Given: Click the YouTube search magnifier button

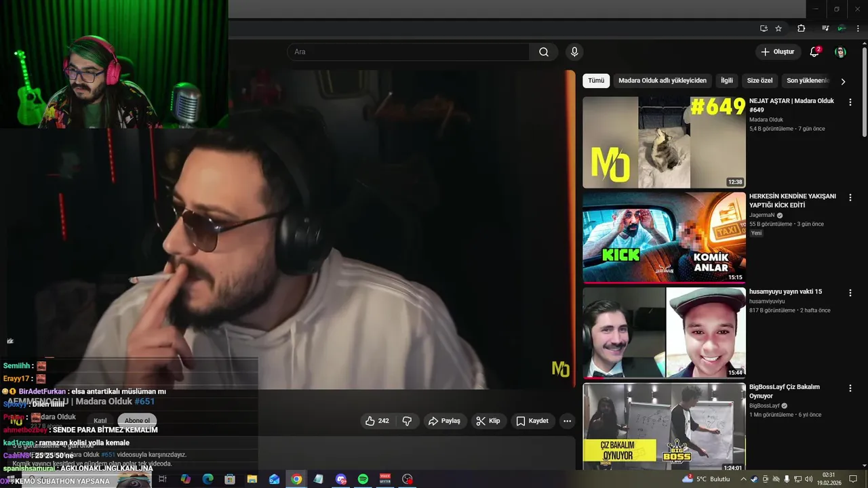Looking at the screenshot, I should pyautogui.click(x=544, y=52).
